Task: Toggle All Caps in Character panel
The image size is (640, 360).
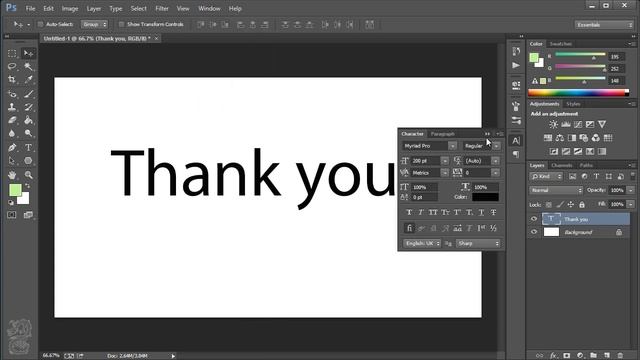Action: click(433, 212)
